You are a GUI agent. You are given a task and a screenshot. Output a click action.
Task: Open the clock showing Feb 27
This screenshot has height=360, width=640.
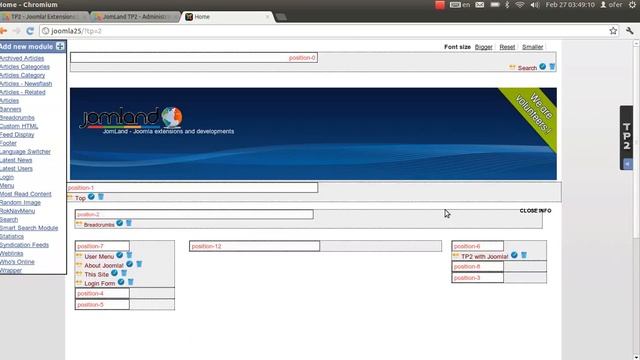pos(570,5)
